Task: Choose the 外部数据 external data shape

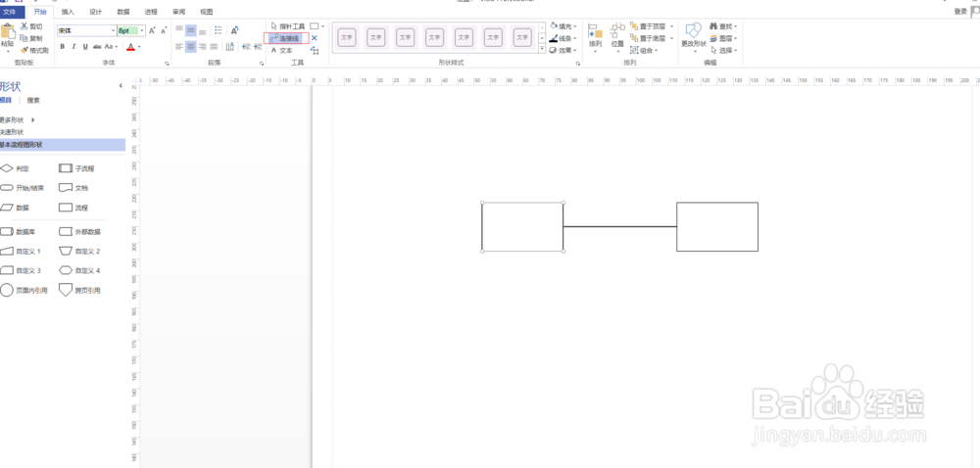Action: tap(79, 231)
